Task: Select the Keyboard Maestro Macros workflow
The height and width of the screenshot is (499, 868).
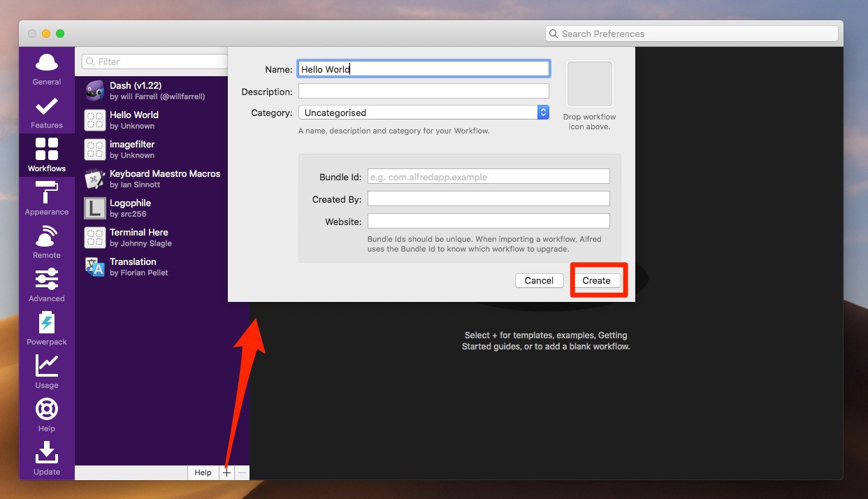Action: (x=152, y=179)
